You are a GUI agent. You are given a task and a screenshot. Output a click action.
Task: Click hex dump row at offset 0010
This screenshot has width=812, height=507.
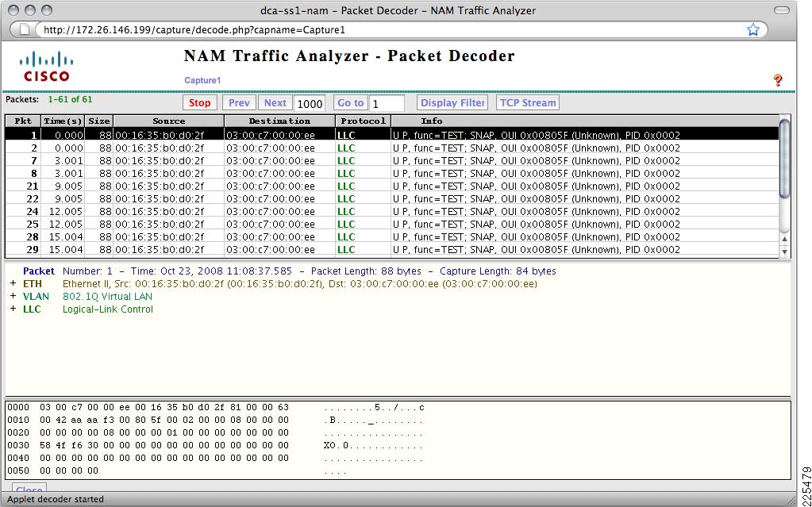click(216, 420)
